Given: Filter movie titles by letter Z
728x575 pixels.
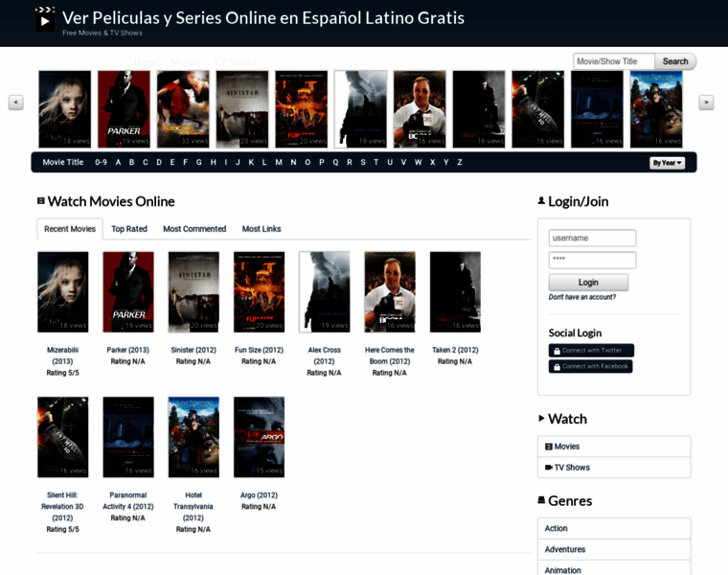Looking at the screenshot, I should 460,162.
